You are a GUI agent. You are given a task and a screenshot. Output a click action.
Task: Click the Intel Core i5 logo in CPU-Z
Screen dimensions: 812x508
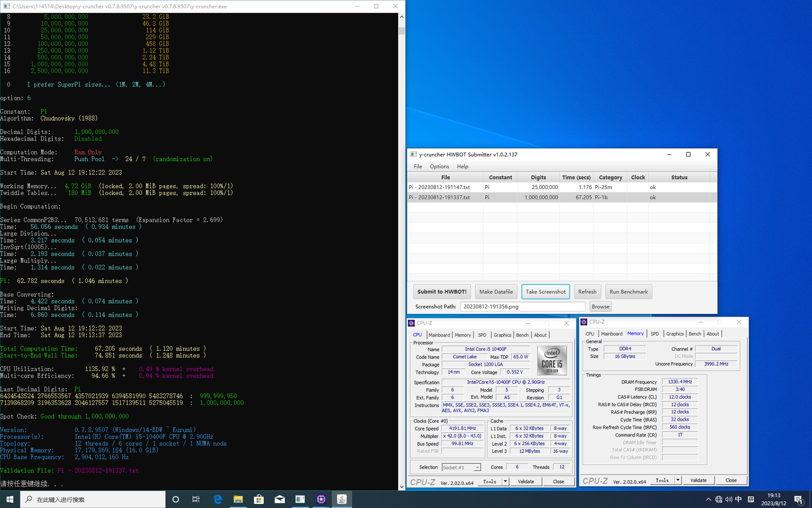coord(552,360)
